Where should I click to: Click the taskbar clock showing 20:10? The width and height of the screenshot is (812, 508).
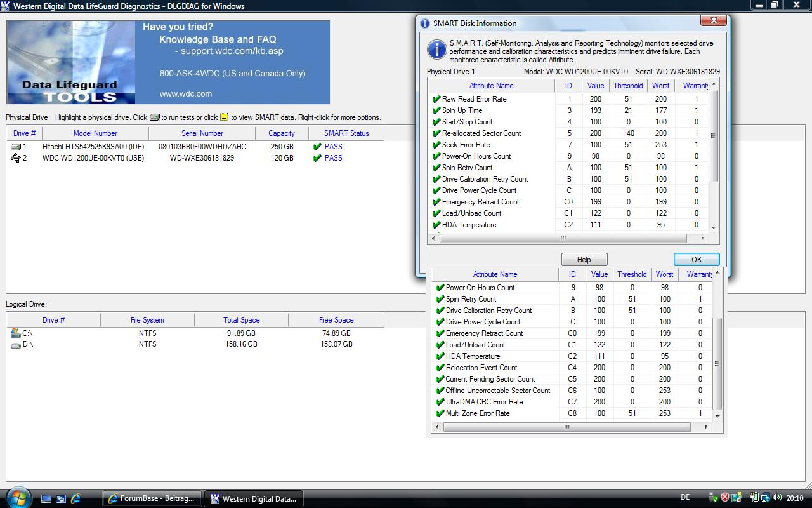795,498
